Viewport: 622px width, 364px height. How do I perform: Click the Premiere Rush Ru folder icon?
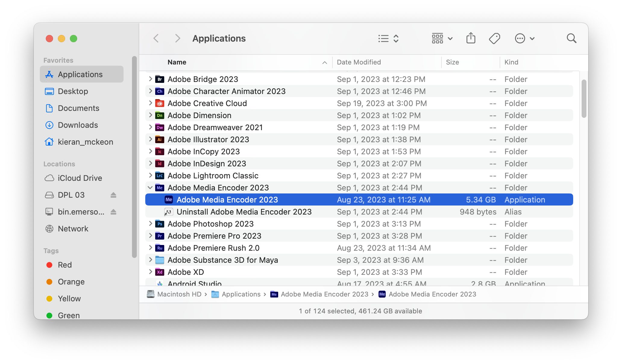click(x=160, y=248)
